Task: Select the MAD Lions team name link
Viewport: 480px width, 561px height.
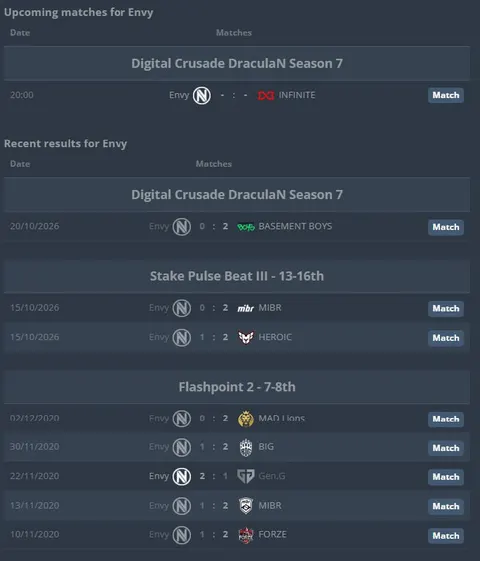Action: tap(281, 418)
